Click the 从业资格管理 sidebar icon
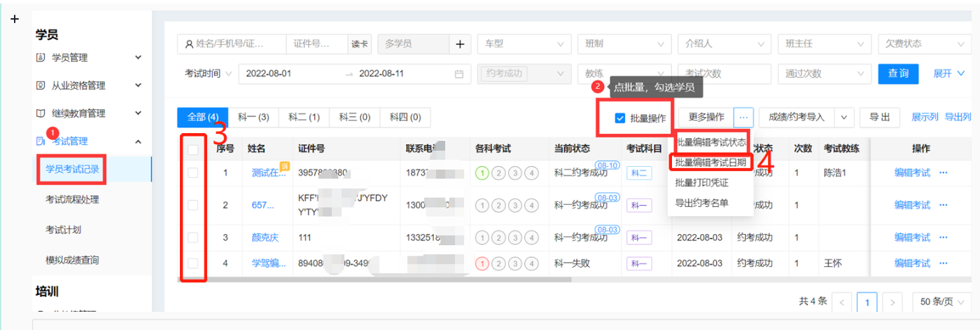 click(x=41, y=85)
